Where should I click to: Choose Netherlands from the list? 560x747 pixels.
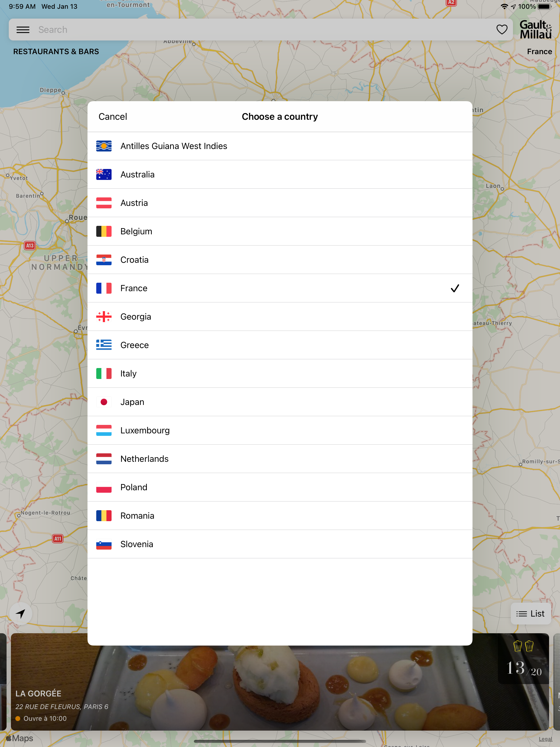point(144,459)
